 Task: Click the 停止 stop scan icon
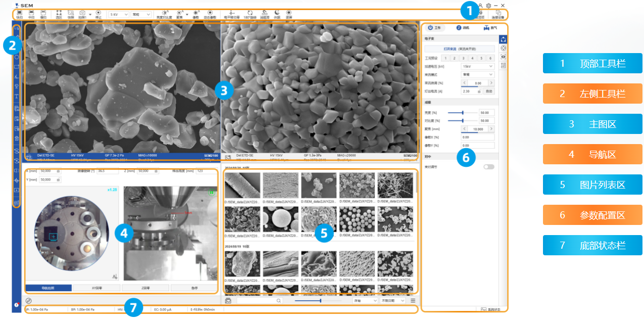pyautogui.click(x=98, y=12)
